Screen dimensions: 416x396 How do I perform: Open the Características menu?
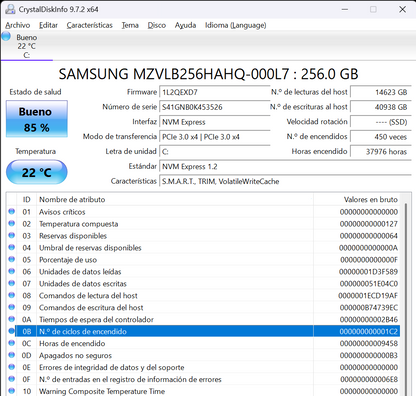click(x=89, y=25)
